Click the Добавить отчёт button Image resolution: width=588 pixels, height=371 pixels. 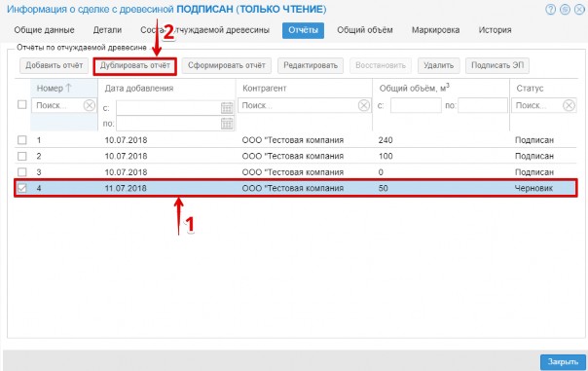pyautogui.click(x=54, y=65)
